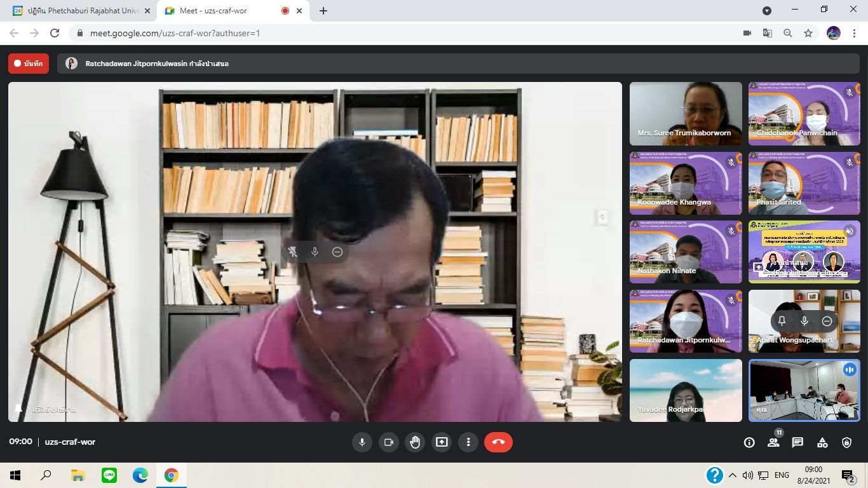Open the activities panel icon
This screenshot has width=868, height=488.
coord(822,443)
